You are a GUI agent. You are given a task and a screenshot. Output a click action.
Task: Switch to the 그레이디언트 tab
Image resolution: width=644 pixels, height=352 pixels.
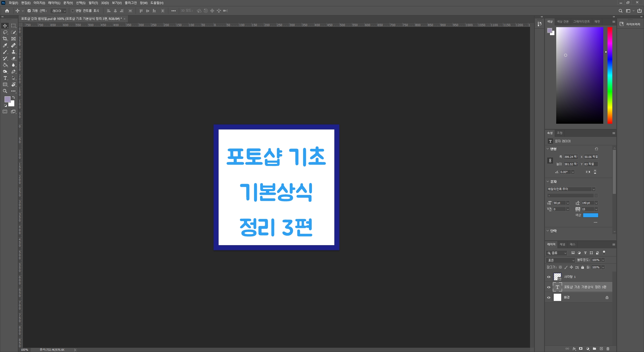(x=581, y=22)
